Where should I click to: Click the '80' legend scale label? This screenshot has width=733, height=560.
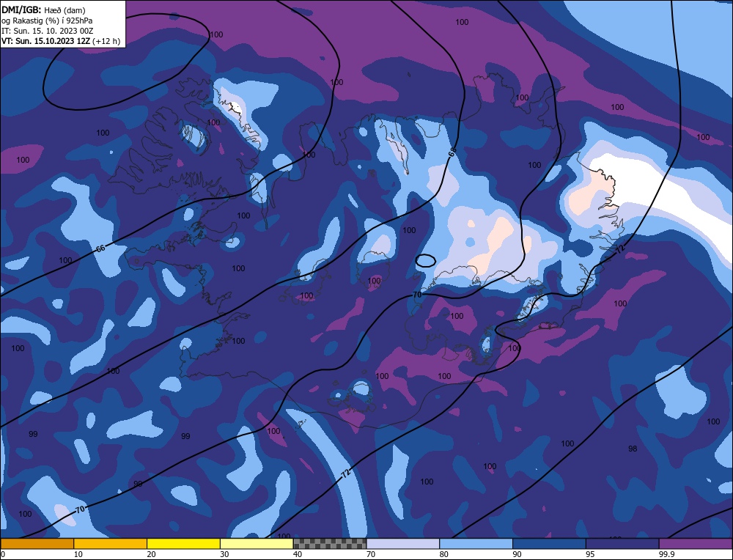point(443,554)
